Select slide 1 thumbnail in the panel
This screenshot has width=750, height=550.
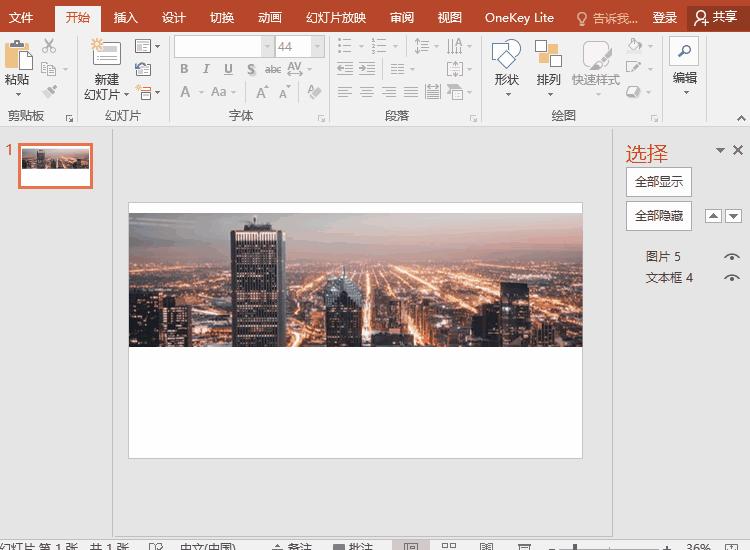click(56, 165)
